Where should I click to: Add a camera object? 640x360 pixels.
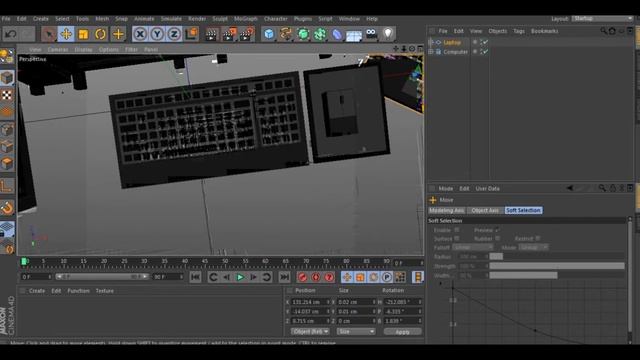click(371, 34)
